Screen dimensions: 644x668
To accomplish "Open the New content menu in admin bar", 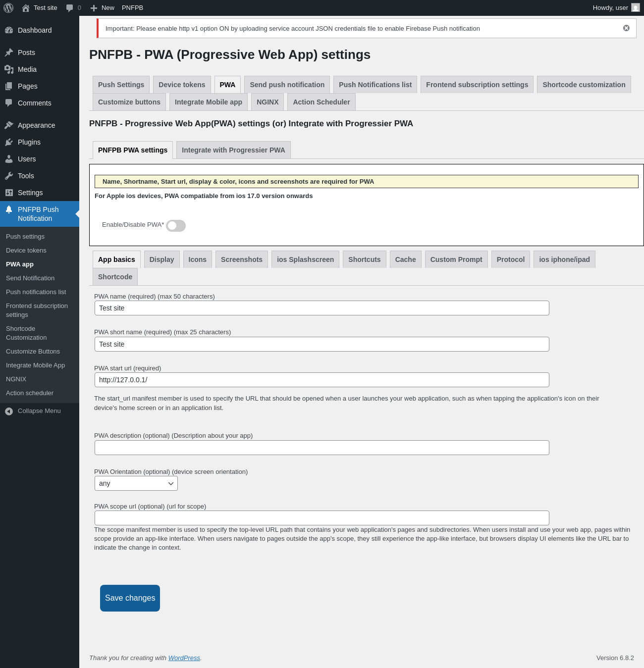I will [103, 8].
